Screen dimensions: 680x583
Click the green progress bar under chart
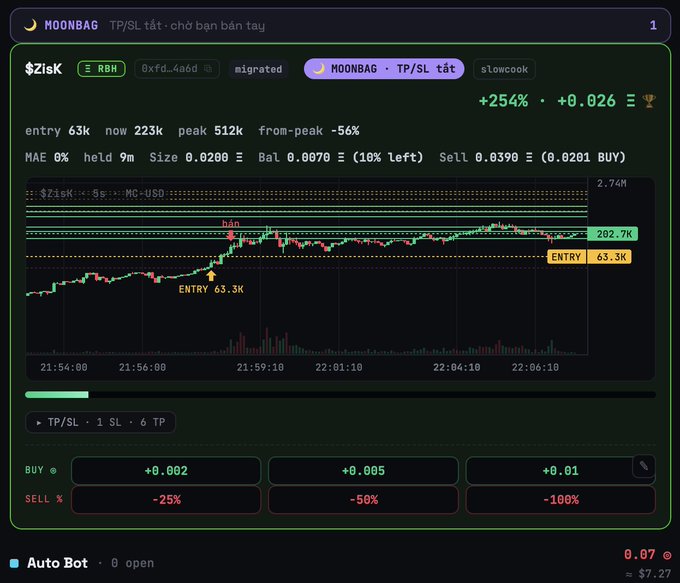point(57,394)
